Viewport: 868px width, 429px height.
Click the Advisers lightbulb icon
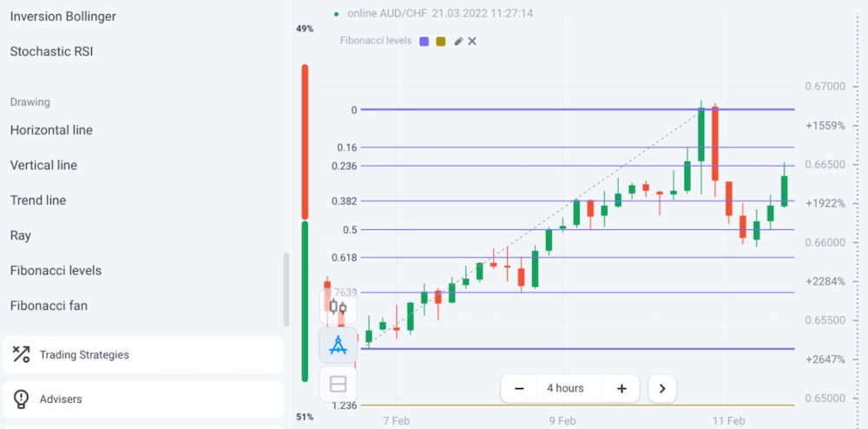click(x=21, y=399)
